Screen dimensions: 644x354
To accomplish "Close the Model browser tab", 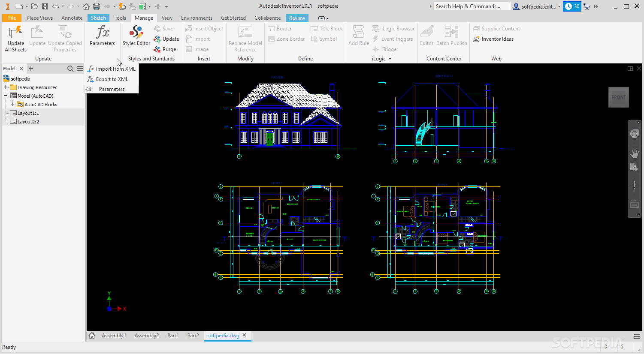I will (21, 69).
